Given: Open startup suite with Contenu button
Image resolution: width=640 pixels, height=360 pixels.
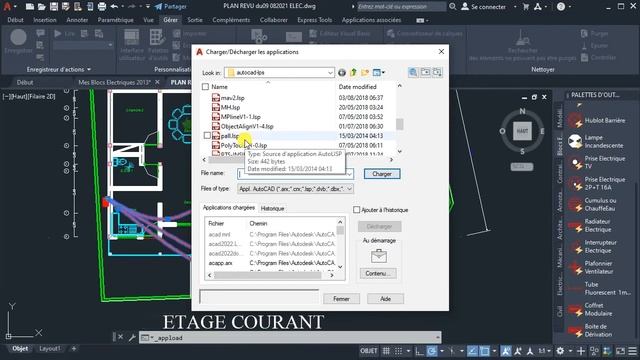Looking at the screenshot, I should (378, 273).
